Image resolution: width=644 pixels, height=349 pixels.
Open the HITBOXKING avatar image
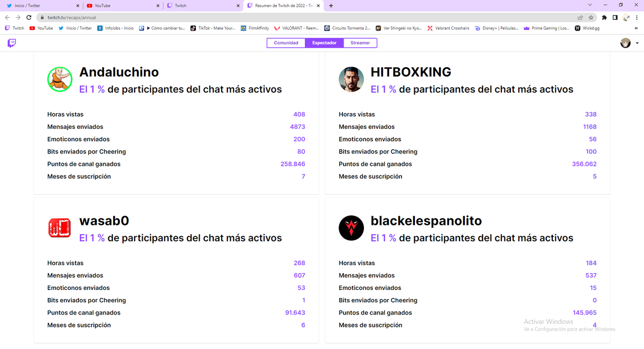(351, 79)
